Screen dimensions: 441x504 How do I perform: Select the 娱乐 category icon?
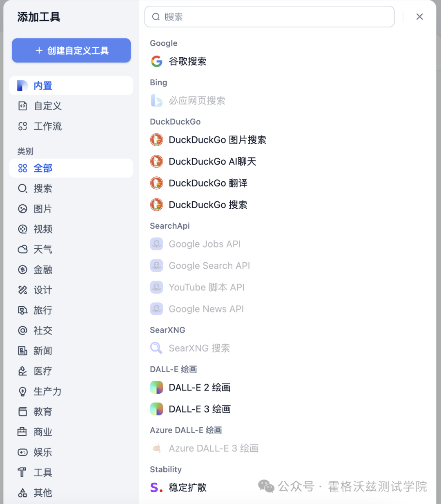tap(23, 452)
